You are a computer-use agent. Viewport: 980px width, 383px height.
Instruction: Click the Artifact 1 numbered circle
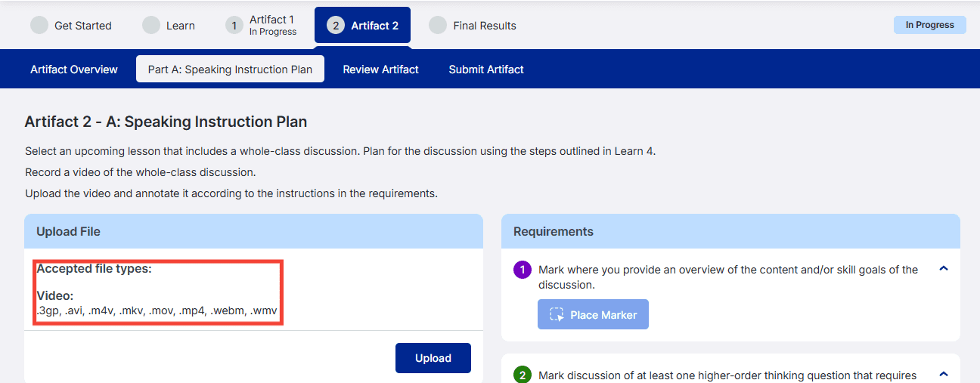tap(234, 26)
